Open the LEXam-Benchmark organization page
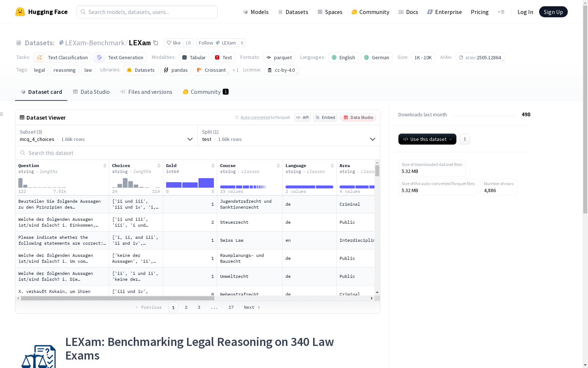The height and width of the screenshot is (368, 588). (x=95, y=43)
